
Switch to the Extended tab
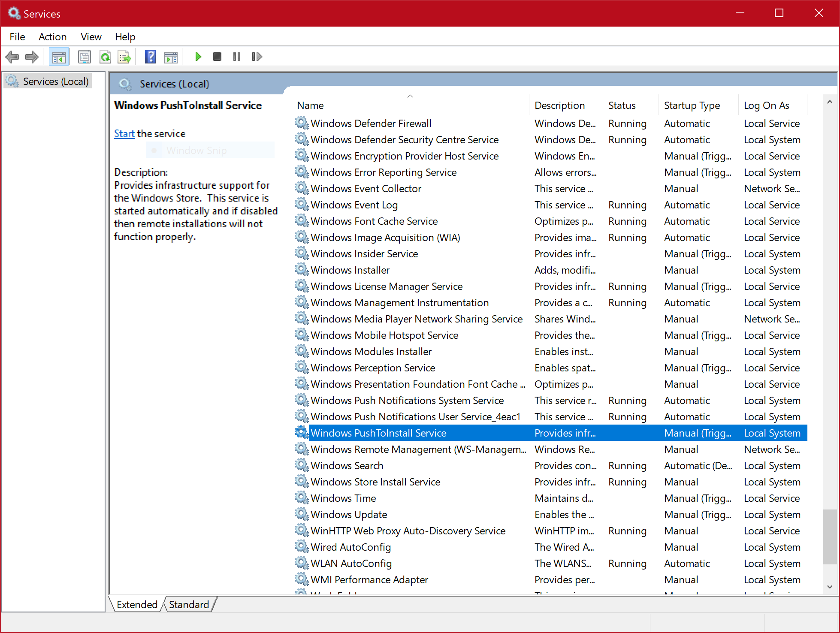point(137,604)
